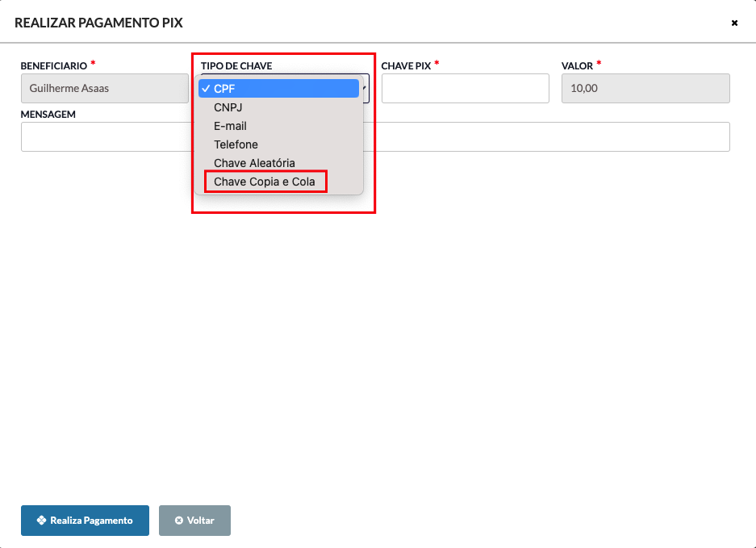Click the TIPO DE CHAVE label
This screenshot has width=756, height=548.
(x=236, y=65)
